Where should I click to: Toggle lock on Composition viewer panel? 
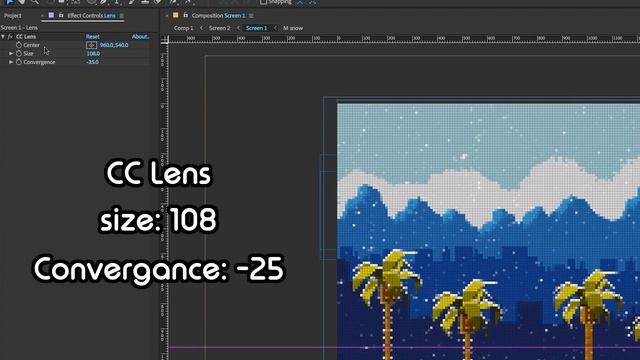(x=185, y=15)
